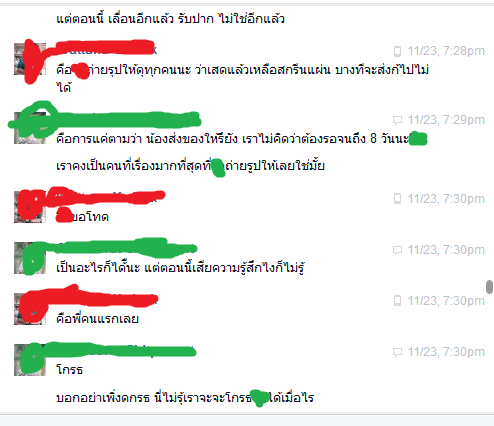
Task: Open the avatar beside the 'คือพี่คนแรกเลย' message
Action: [x=30, y=309]
